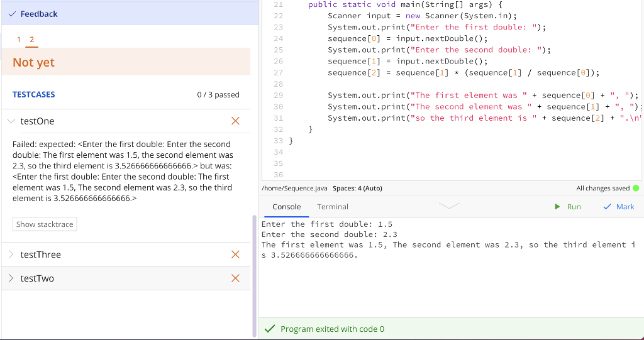The width and height of the screenshot is (644, 340).
Task: Click the 'Not yet' result banner
Action: coord(126,62)
